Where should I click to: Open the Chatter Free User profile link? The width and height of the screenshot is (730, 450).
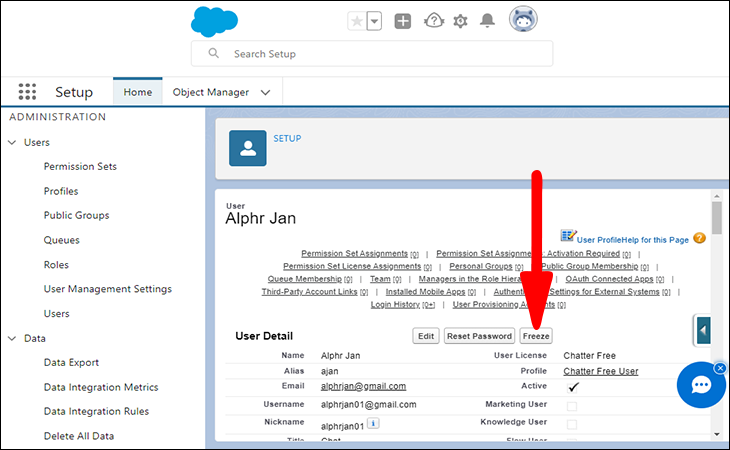tap(601, 371)
